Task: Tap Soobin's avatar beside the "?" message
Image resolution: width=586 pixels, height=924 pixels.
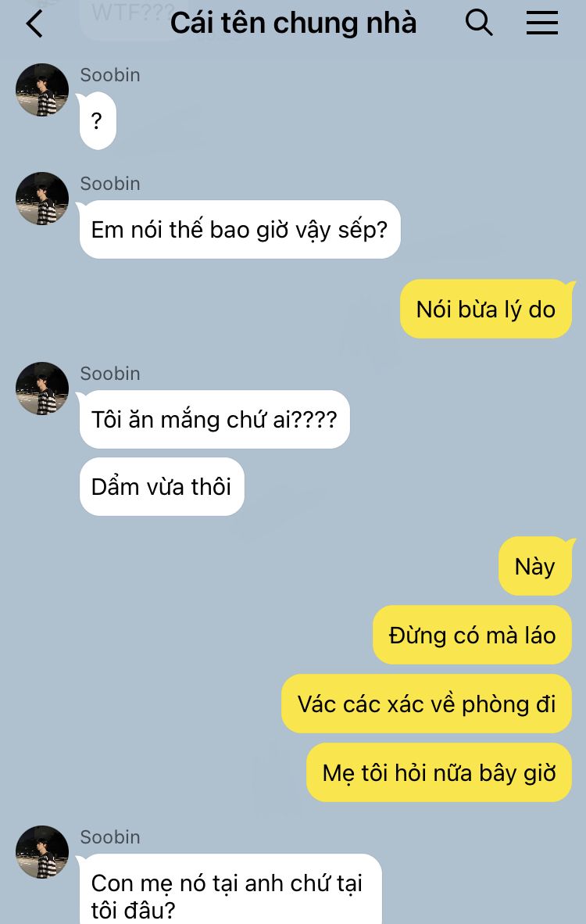Action: [x=42, y=90]
